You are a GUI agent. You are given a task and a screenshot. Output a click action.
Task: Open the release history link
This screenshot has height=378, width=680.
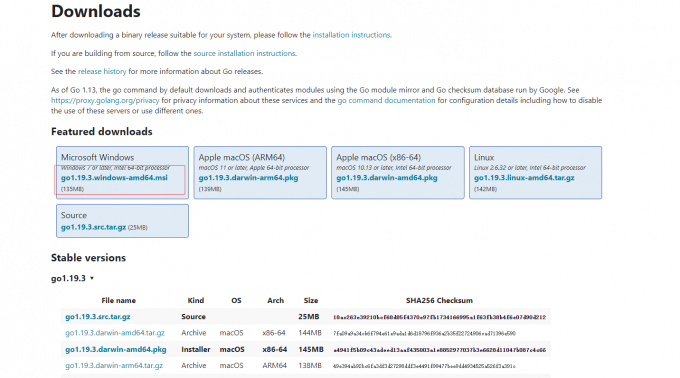(x=102, y=72)
